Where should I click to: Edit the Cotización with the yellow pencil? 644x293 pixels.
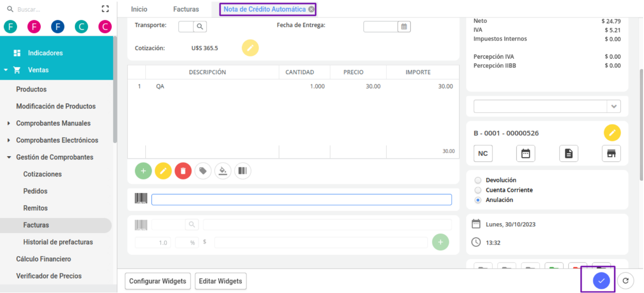pos(250,48)
